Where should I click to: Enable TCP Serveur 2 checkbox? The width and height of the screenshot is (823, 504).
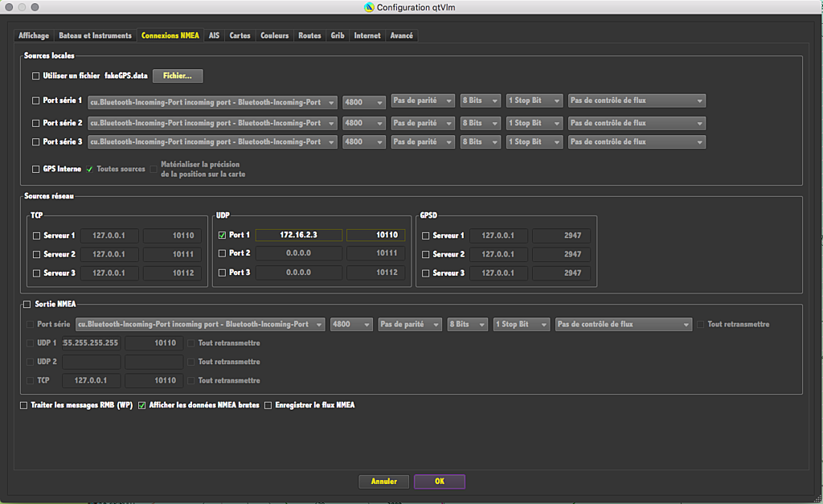[36, 255]
